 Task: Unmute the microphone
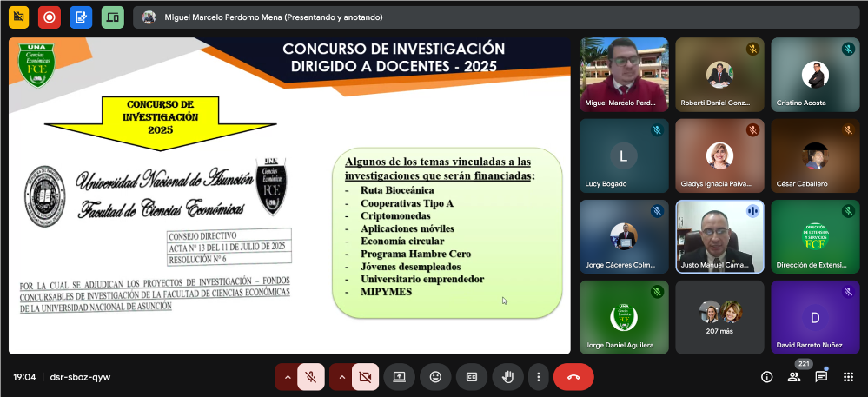[311, 377]
